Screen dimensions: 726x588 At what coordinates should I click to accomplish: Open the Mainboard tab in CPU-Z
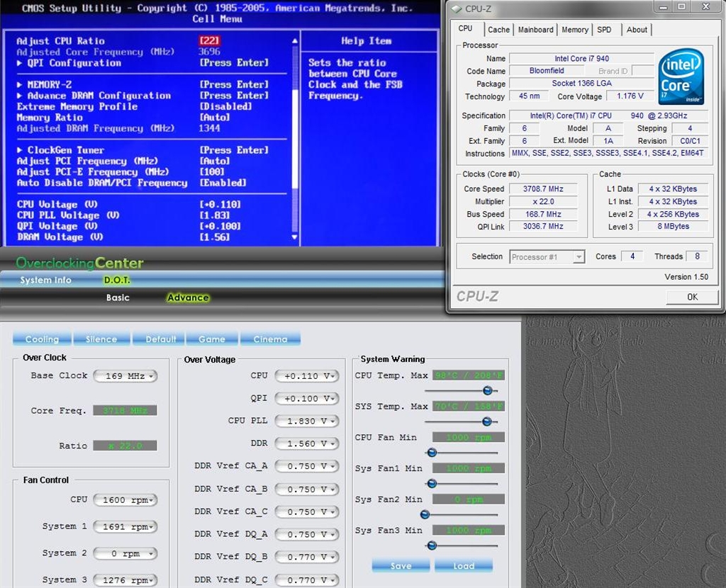[535, 30]
